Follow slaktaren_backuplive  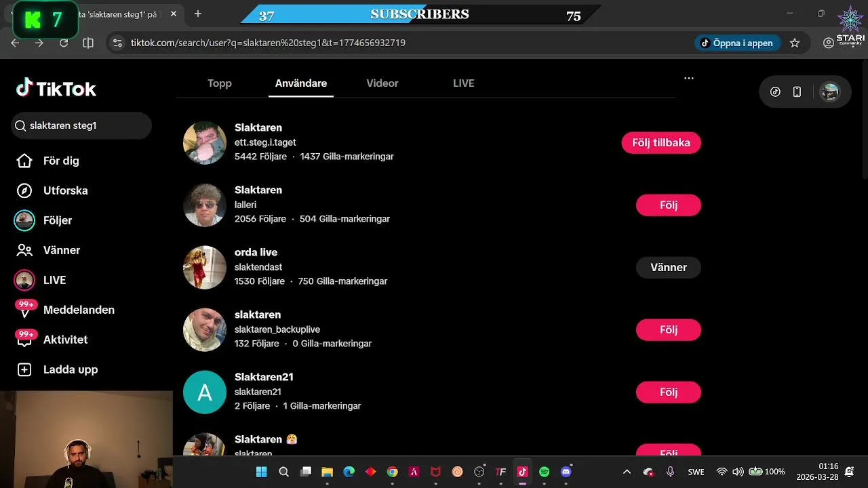[x=669, y=329]
